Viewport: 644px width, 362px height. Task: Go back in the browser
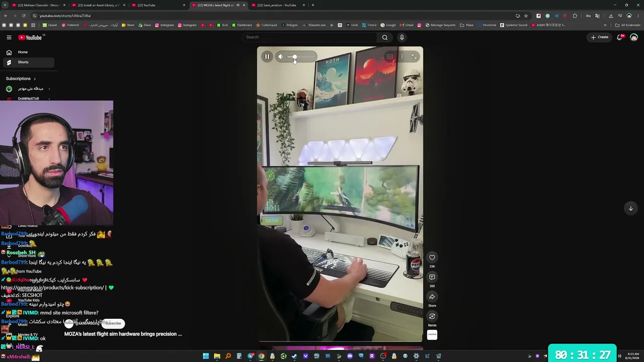(x=5, y=16)
